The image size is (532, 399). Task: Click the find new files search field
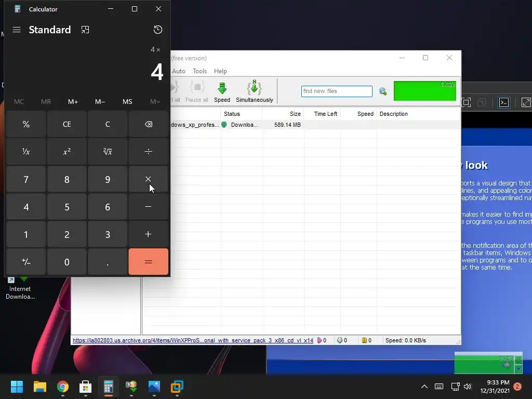click(337, 91)
